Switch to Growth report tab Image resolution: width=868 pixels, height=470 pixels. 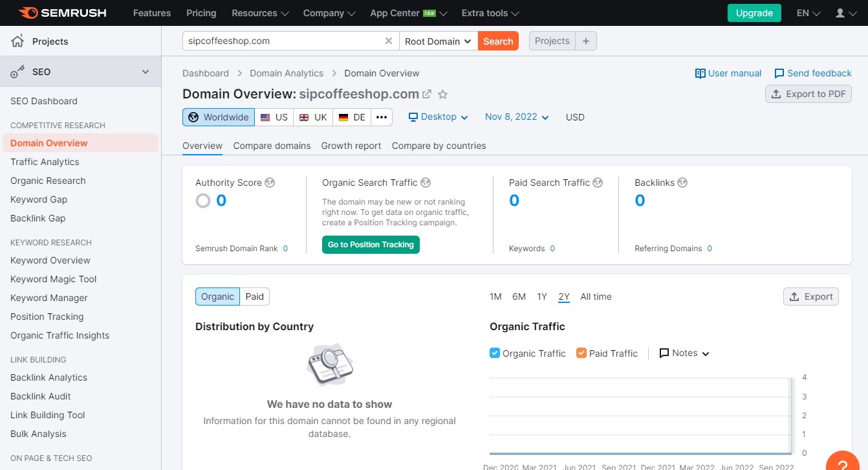351,146
